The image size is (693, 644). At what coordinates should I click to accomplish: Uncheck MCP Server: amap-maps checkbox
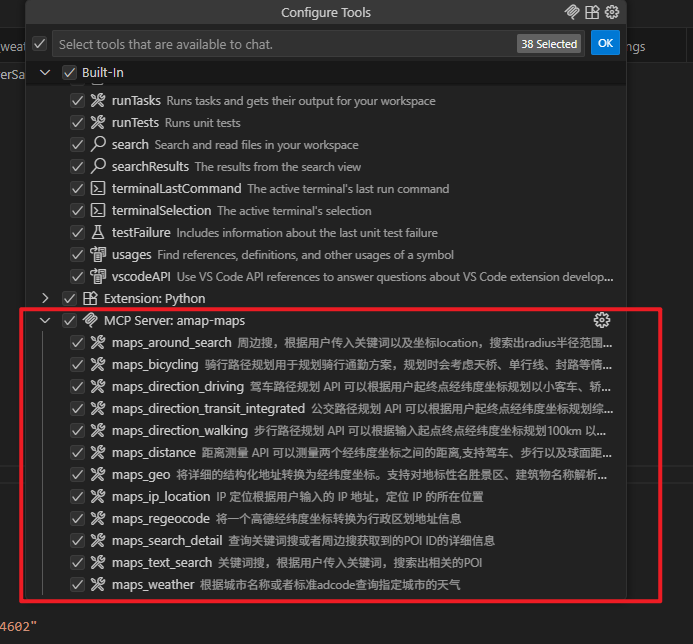(x=69, y=320)
